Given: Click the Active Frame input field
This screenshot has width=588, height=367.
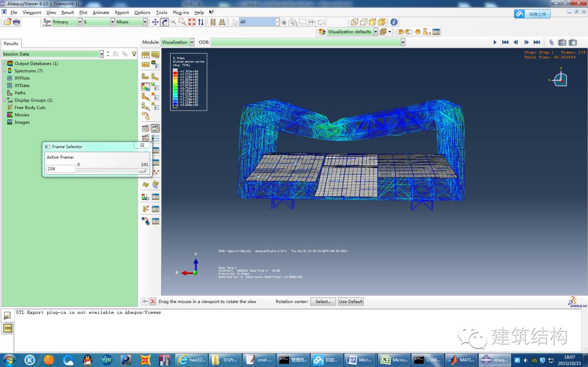Looking at the screenshot, I should tap(61, 169).
